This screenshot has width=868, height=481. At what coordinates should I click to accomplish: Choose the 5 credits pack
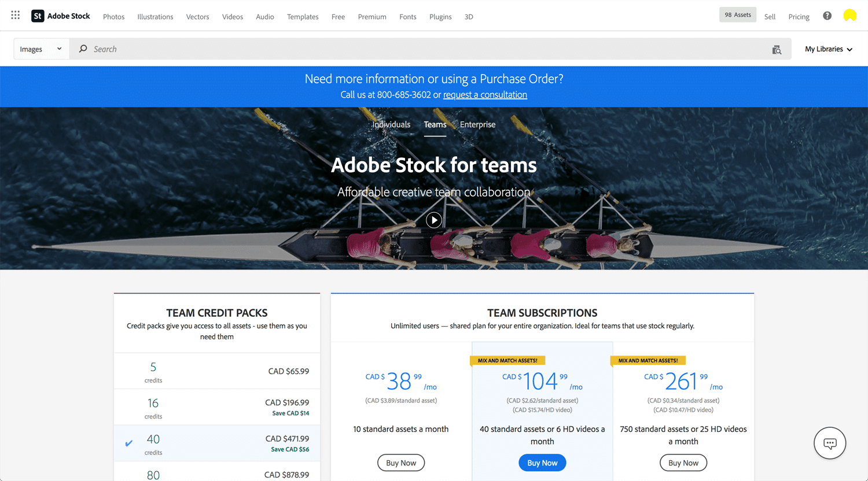[217, 371]
